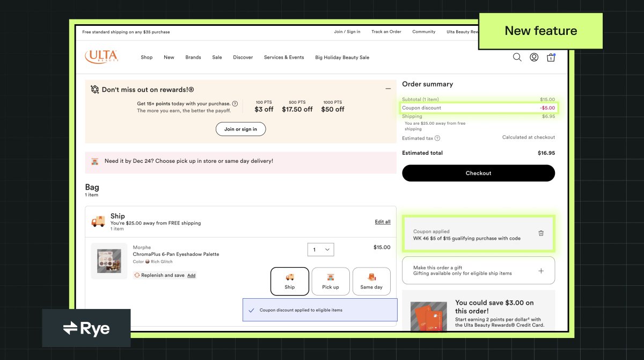
Task: Open Big Holiday Beauty Sale
Action: click(342, 57)
